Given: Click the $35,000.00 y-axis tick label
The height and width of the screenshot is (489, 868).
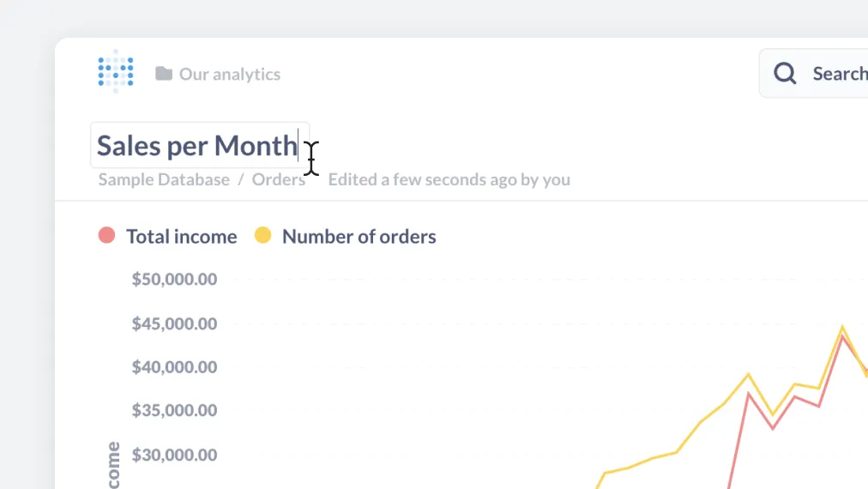Looking at the screenshot, I should click(174, 410).
